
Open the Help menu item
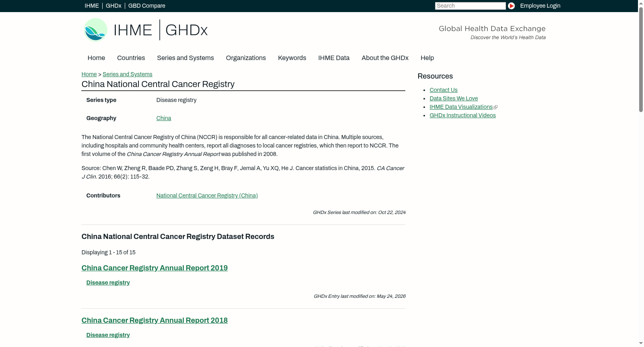pyautogui.click(x=427, y=58)
